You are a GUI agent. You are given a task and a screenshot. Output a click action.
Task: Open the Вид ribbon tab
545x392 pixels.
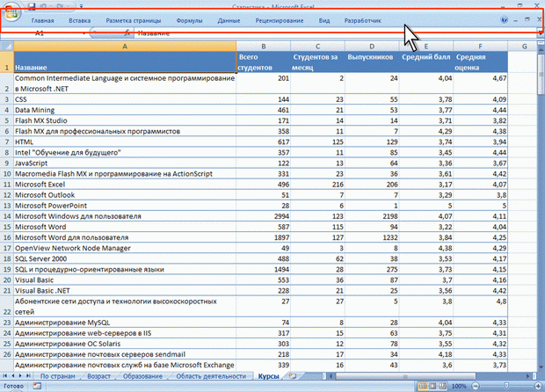[x=324, y=20]
